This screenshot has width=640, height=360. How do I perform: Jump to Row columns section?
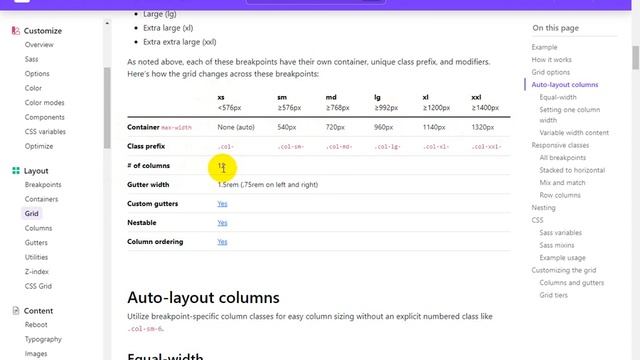pyautogui.click(x=560, y=195)
